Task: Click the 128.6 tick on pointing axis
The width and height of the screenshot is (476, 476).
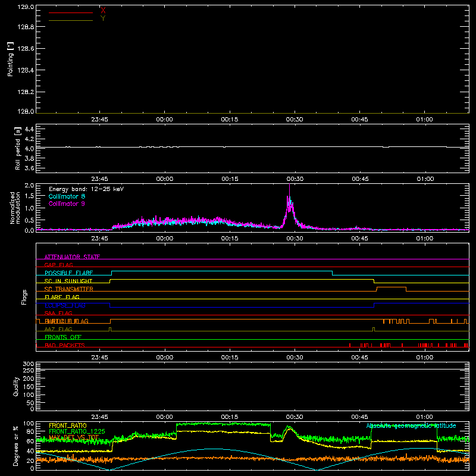Action: [x=26, y=49]
